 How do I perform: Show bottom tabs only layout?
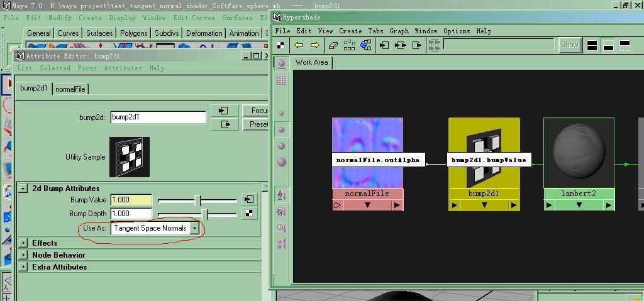608,45
